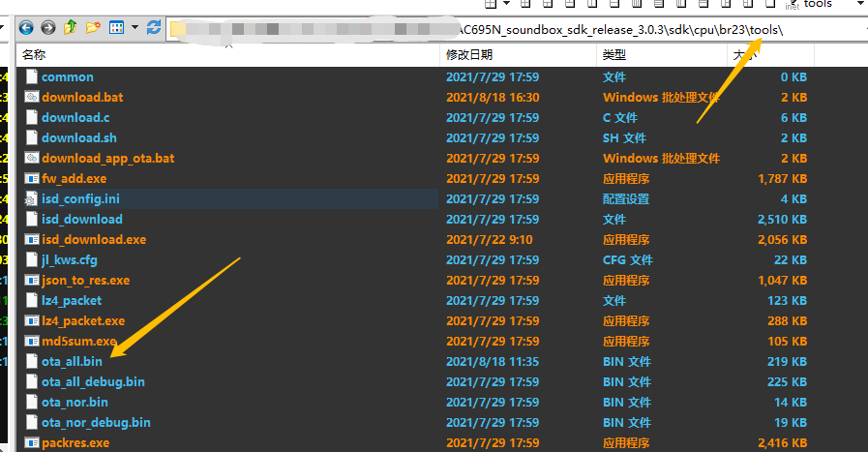868x452 pixels.
Task: Select the md5sum.exe file name
Action: tap(79, 342)
